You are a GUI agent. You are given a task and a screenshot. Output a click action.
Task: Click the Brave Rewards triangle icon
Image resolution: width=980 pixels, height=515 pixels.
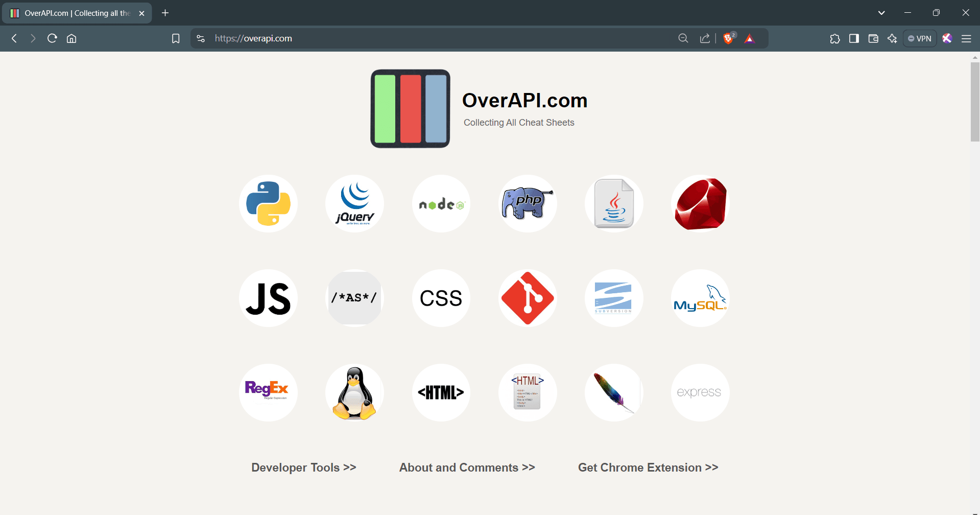coord(749,38)
